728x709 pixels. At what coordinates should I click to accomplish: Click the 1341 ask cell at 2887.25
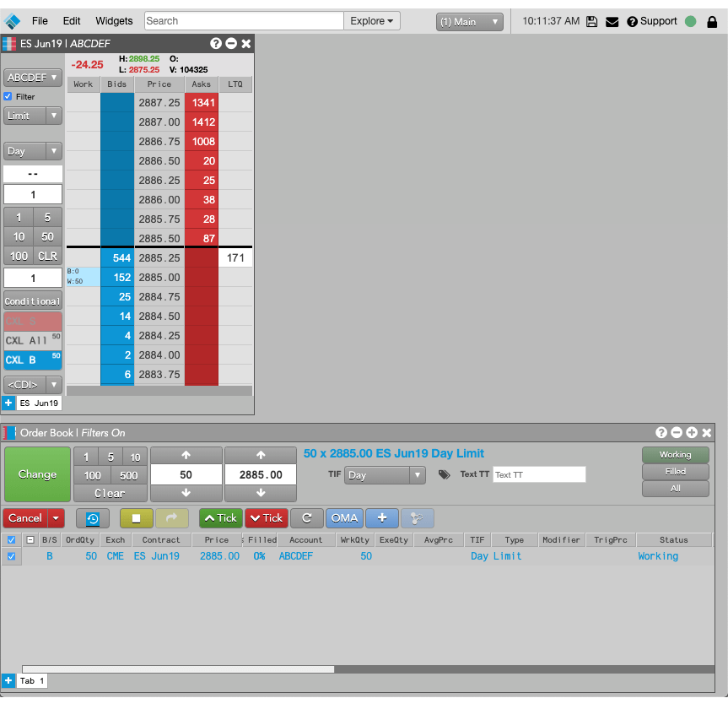tap(202, 103)
